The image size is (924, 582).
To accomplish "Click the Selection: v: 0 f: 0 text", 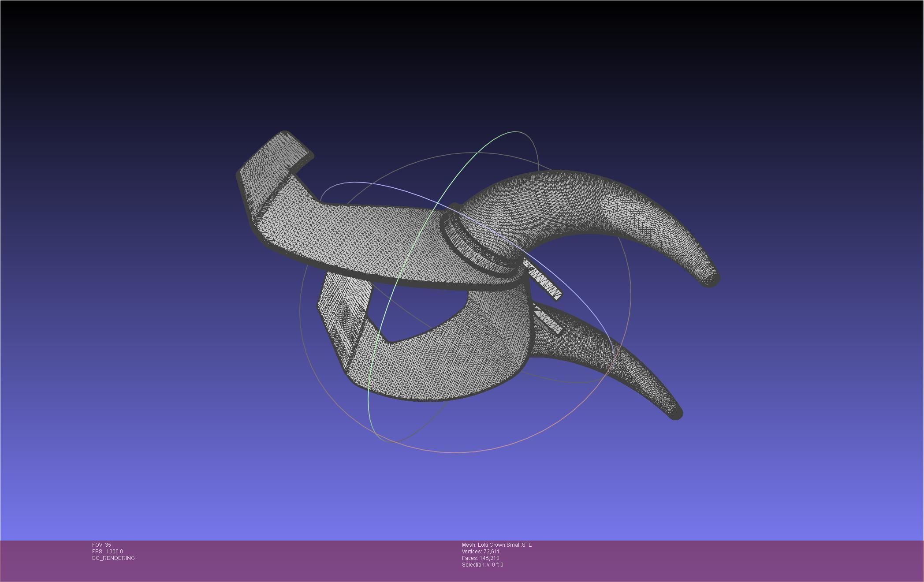I will [482, 565].
